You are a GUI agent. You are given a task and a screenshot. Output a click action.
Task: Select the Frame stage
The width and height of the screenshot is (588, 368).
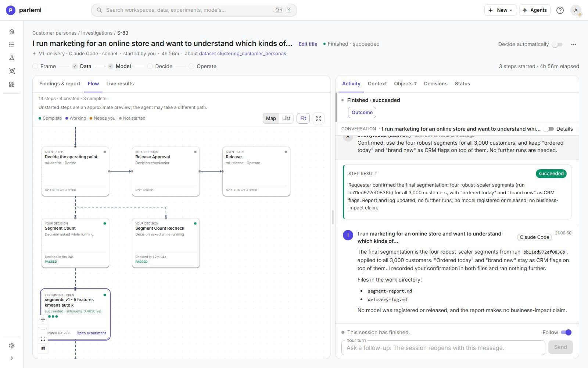(x=44, y=66)
